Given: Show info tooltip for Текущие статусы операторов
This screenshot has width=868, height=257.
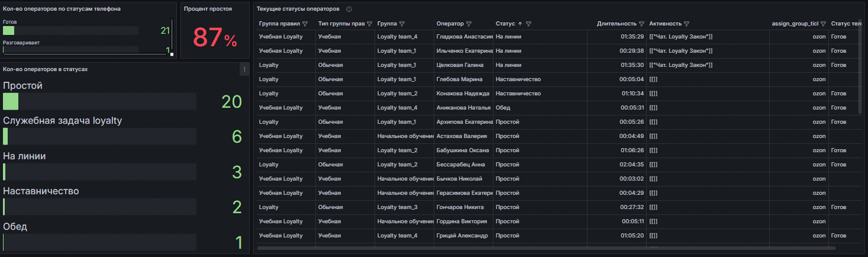Looking at the screenshot, I should click(x=349, y=9).
